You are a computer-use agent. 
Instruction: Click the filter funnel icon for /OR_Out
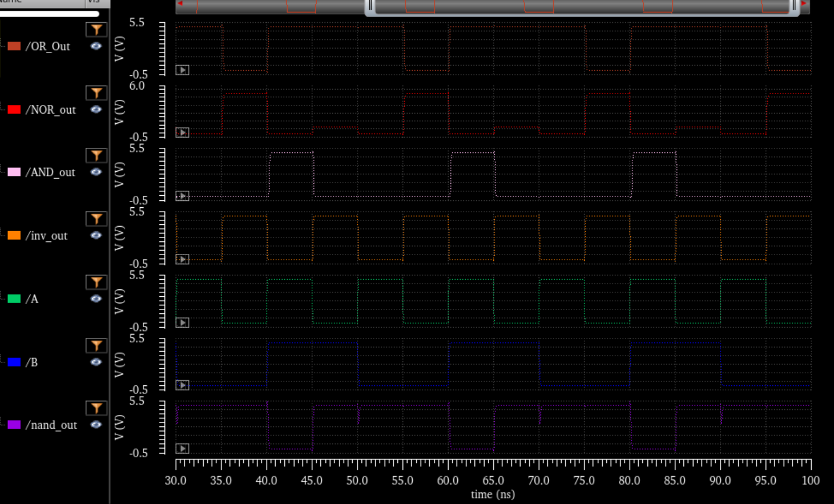(x=96, y=30)
